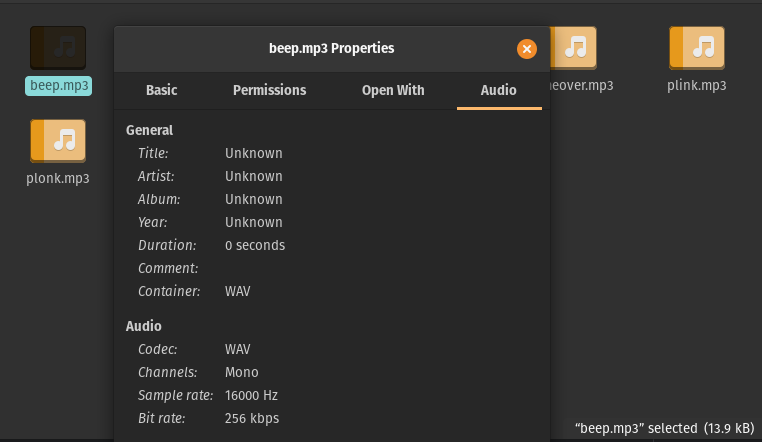762x442 pixels.
Task: Click the beep.mp3 filename label
Action: [59, 85]
